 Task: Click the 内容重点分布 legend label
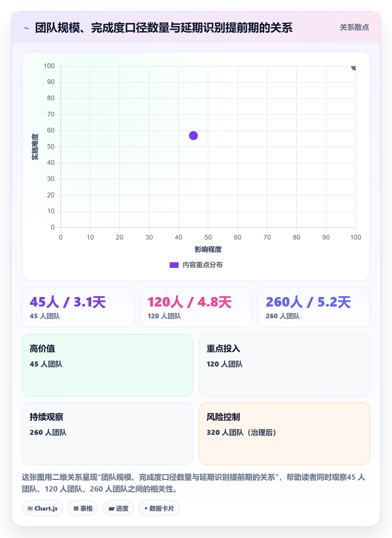tap(202, 265)
